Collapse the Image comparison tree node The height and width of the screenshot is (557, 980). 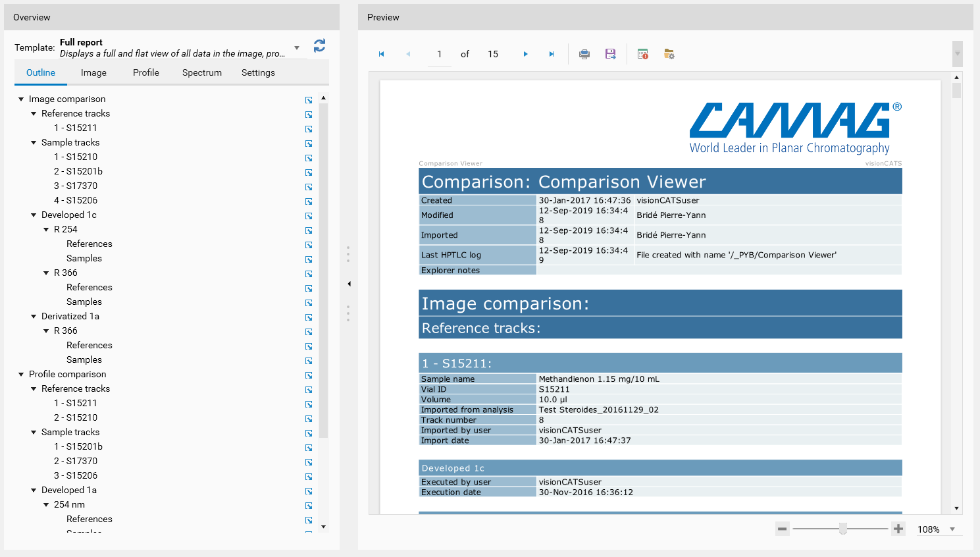[21, 99]
